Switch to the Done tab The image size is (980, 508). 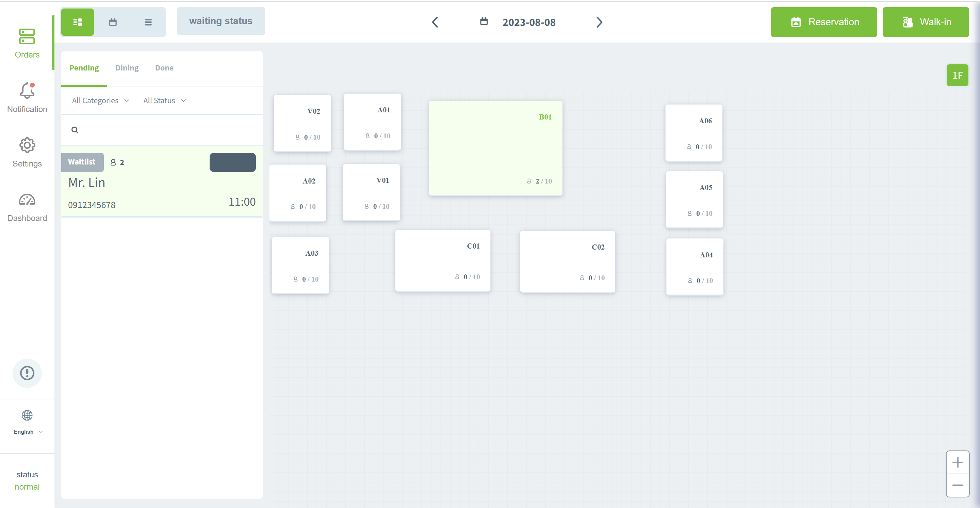click(164, 68)
